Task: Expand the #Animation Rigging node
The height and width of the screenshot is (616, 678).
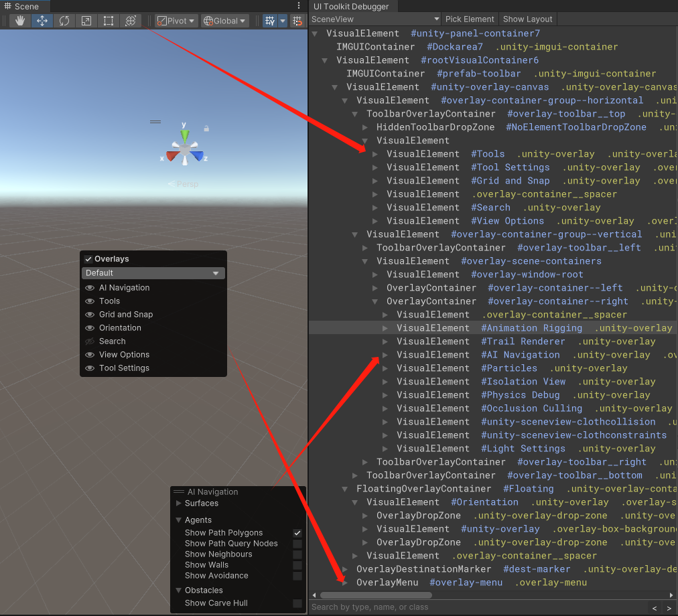Action: pos(385,328)
